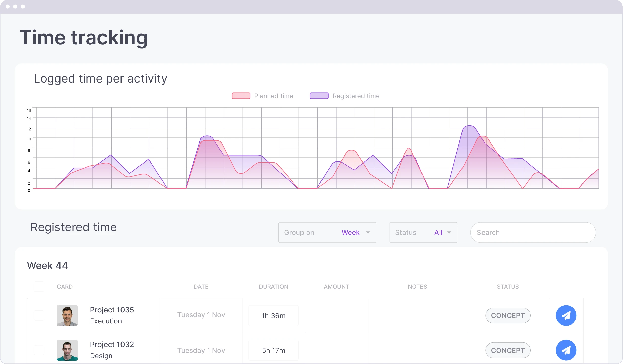This screenshot has height=364, width=623.
Task: Sort by the DURATION column header
Action: pos(273,286)
